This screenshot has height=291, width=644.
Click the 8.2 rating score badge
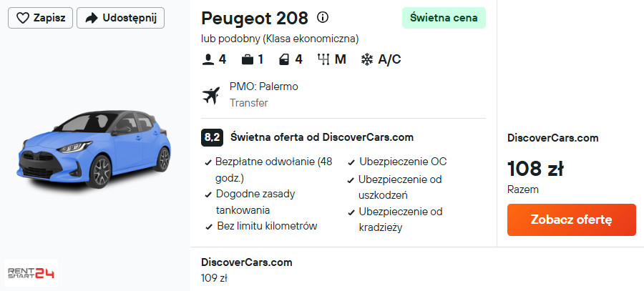pyautogui.click(x=212, y=137)
